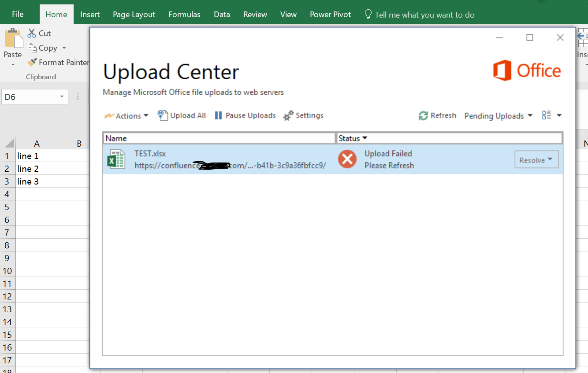Image resolution: width=588 pixels, height=373 pixels.
Task: Open the Paste options arrow
Action: 13,64
